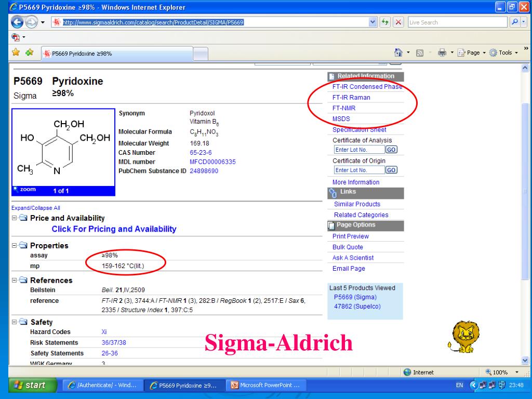Open the Tools menu
This screenshot has width=532, height=399.
coord(503,52)
